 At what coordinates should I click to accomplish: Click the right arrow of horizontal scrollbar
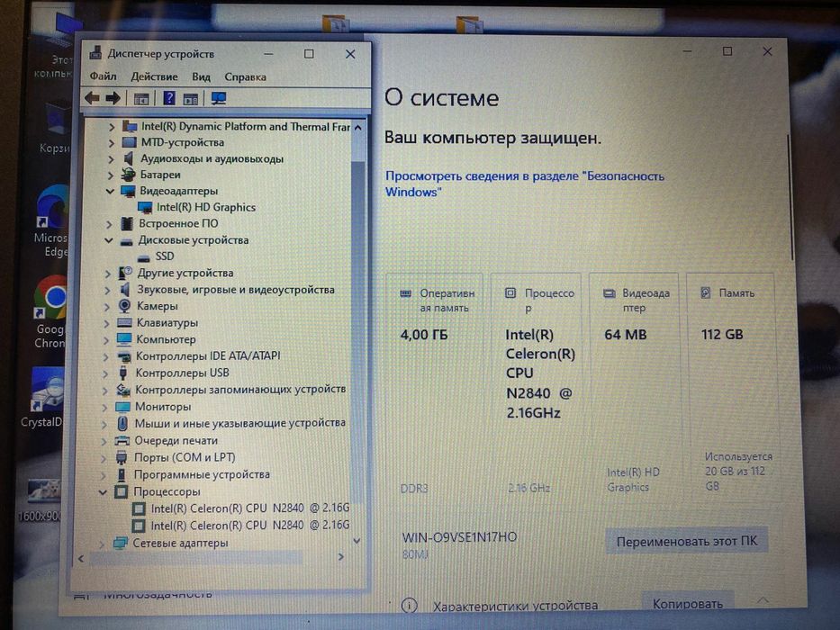pos(340,557)
